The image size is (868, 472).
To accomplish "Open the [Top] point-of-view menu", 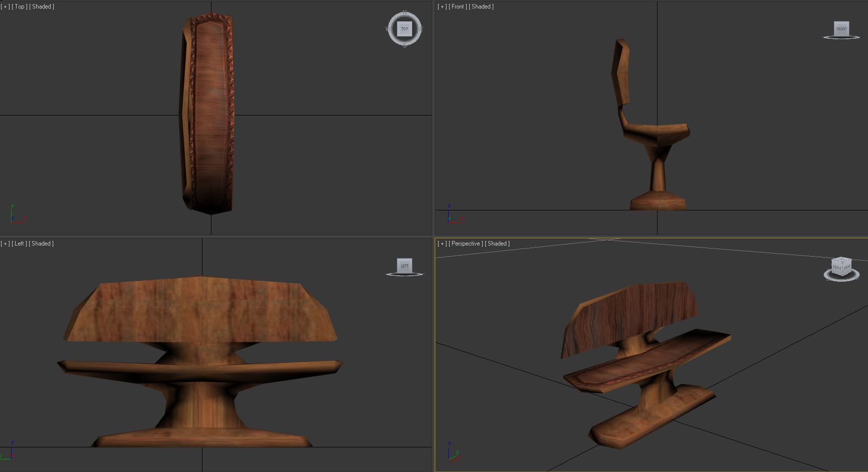I will tap(20, 7).
